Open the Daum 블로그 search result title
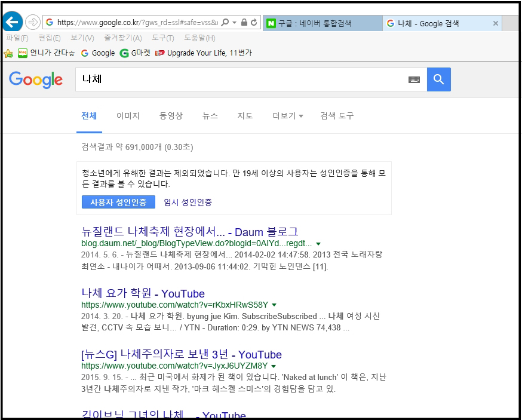 click(189, 231)
